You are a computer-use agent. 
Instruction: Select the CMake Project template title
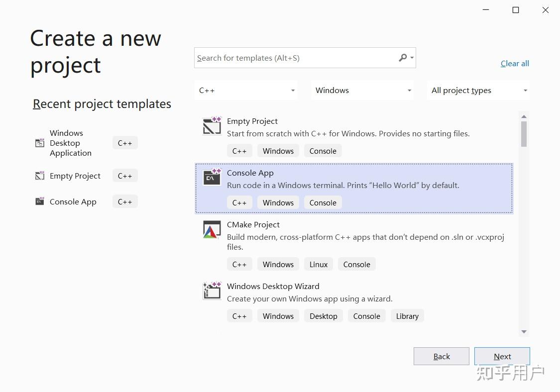tap(253, 224)
